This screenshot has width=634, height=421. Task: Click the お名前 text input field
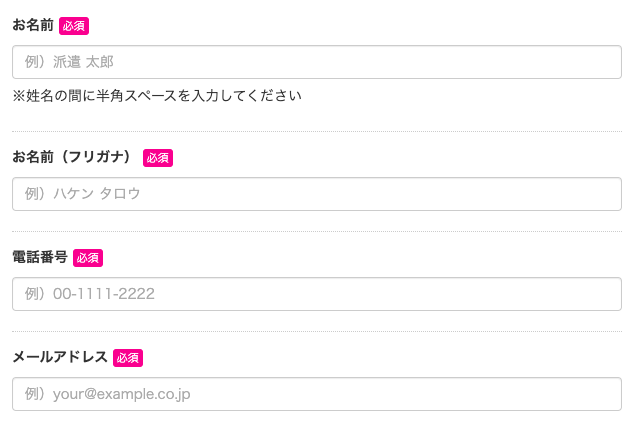coord(316,62)
